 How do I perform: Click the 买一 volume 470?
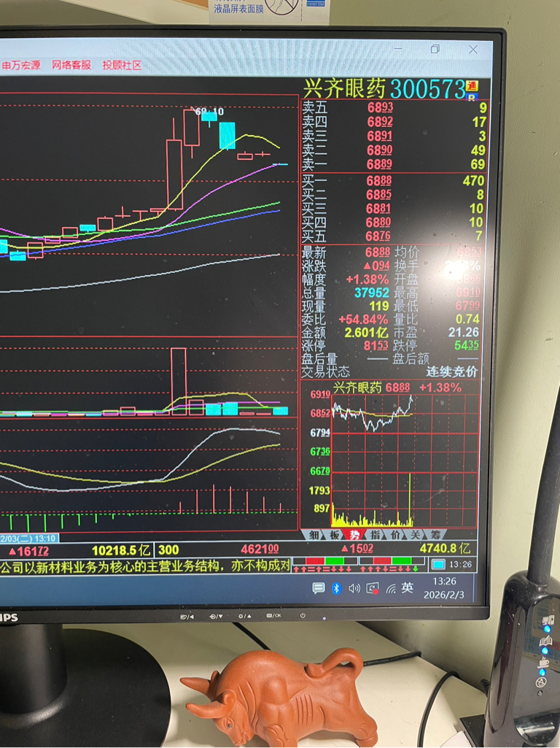pyautogui.click(x=473, y=181)
